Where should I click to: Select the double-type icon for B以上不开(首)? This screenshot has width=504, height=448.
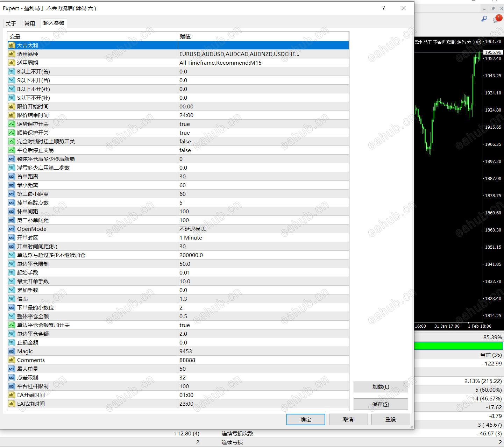coord(12,71)
